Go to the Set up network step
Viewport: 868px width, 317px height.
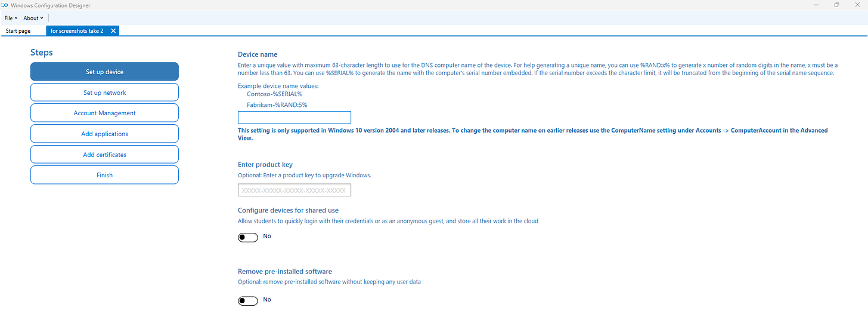[104, 93]
